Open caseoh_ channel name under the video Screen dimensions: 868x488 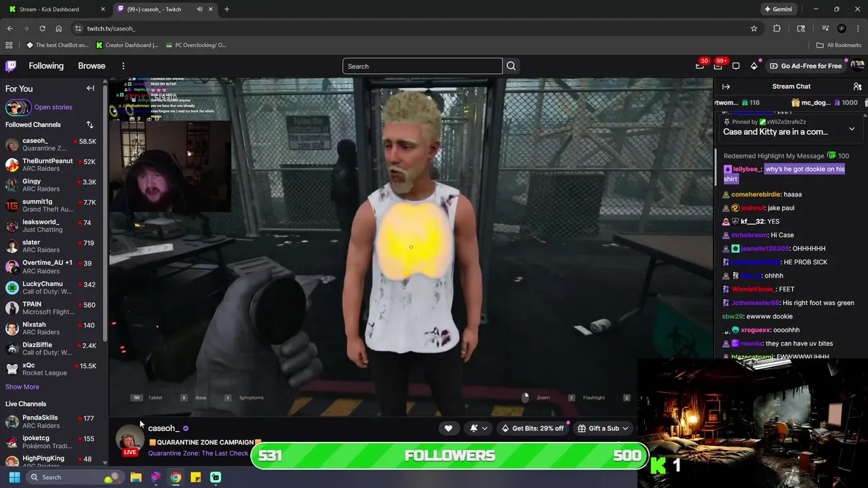(x=163, y=428)
